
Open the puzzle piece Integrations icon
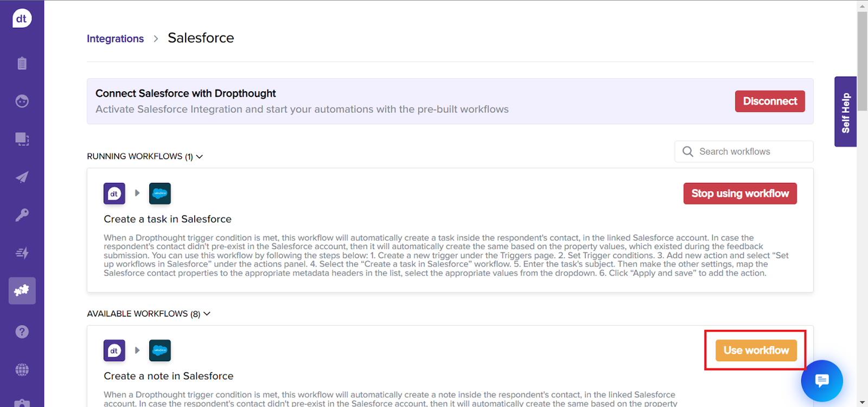[x=22, y=290]
